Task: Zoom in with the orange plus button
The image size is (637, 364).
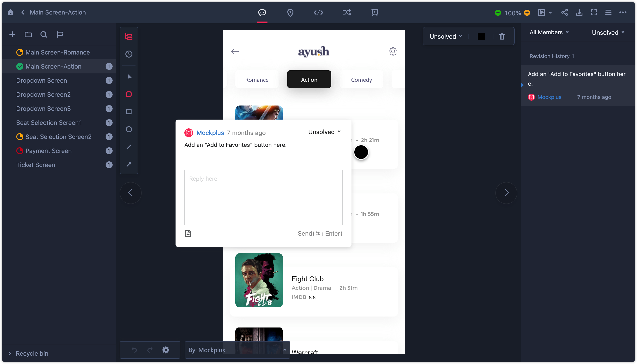Action: click(527, 13)
